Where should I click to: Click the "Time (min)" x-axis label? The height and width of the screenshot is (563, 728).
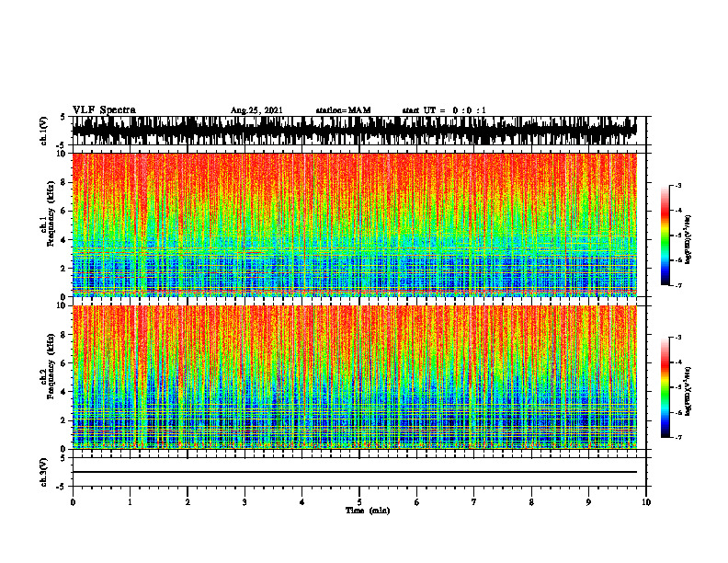tap(368, 511)
